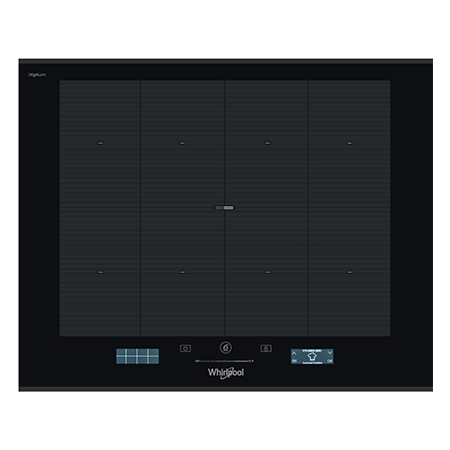This screenshot has width=450, height=450.
Task: Tap OK on the right display
Action: coord(330,361)
